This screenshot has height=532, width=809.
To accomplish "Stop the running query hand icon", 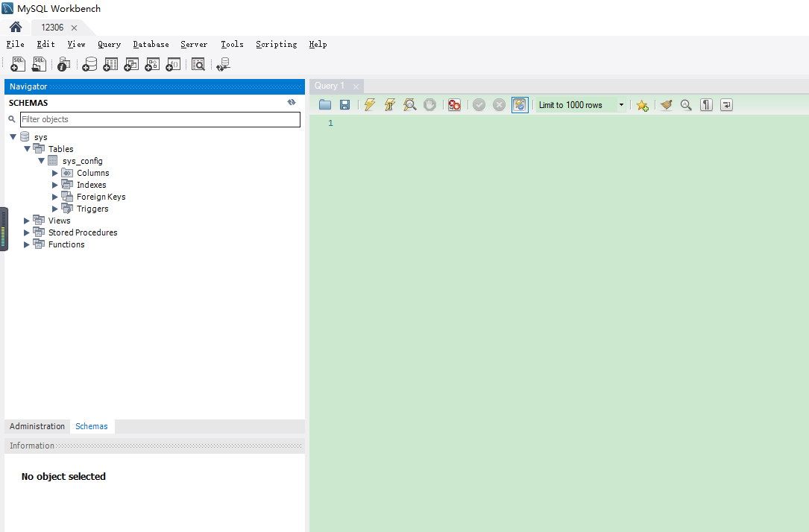I will (x=429, y=104).
